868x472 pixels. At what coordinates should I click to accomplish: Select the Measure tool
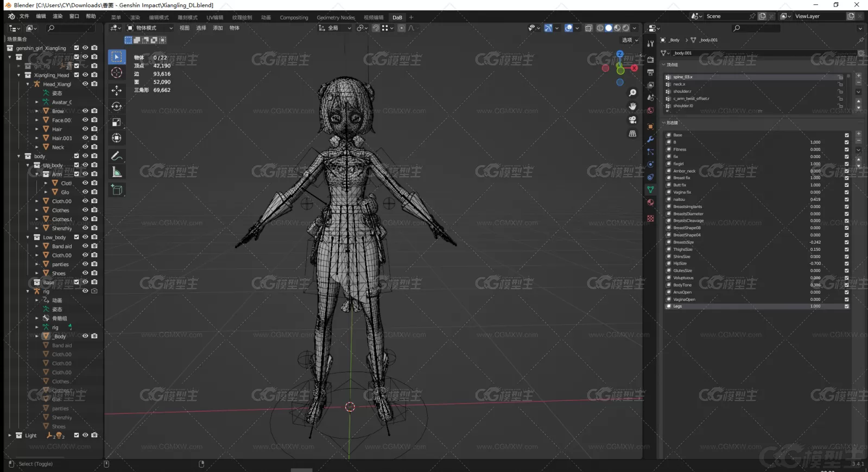[117, 173]
